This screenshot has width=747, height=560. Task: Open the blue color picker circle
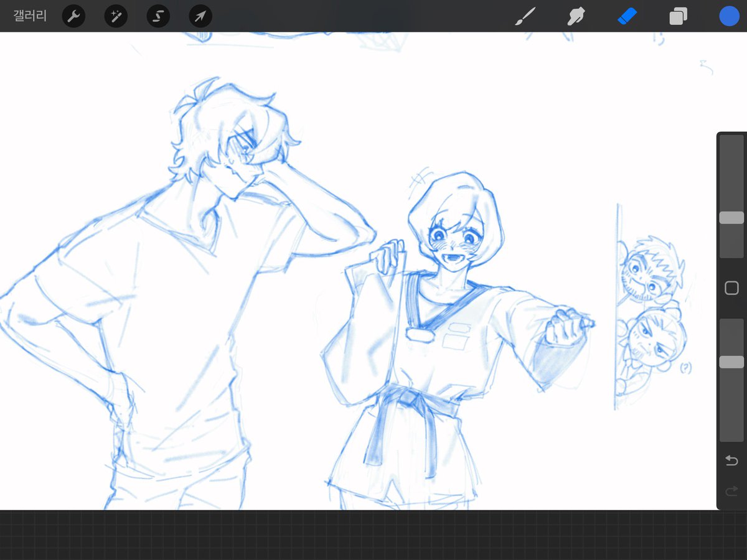pos(729,16)
